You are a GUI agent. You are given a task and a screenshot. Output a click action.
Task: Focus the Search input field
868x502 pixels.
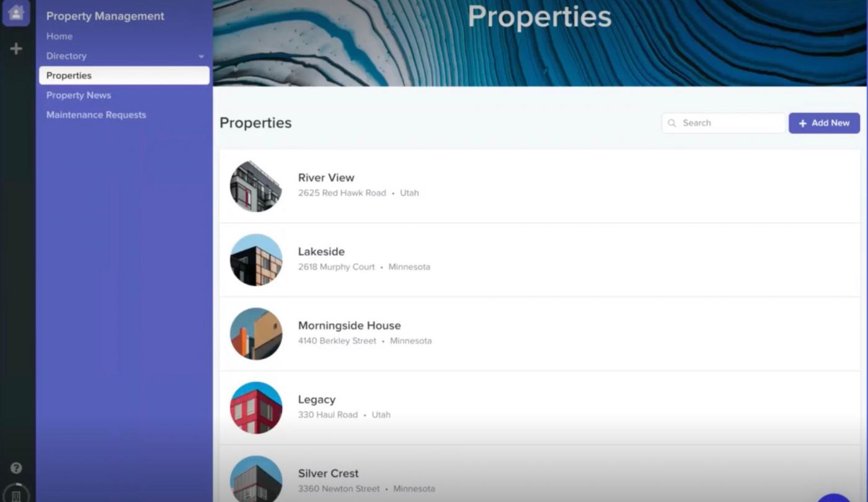pos(724,123)
